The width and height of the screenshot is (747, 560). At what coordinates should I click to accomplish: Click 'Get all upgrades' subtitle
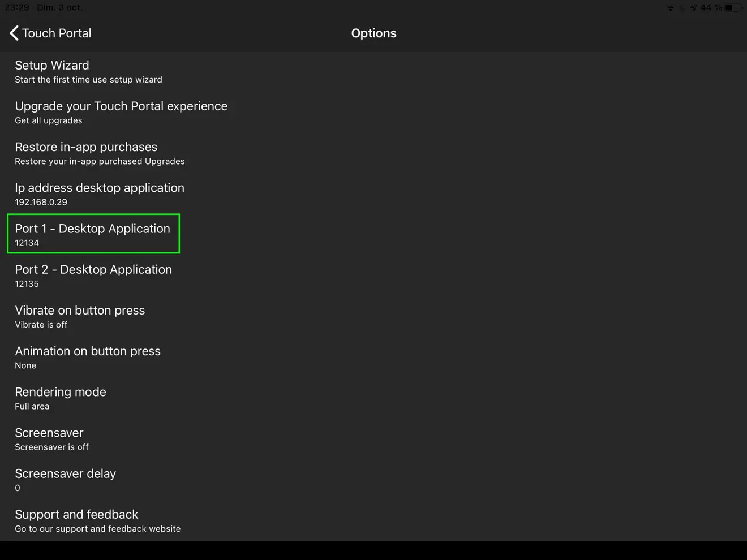pos(48,120)
